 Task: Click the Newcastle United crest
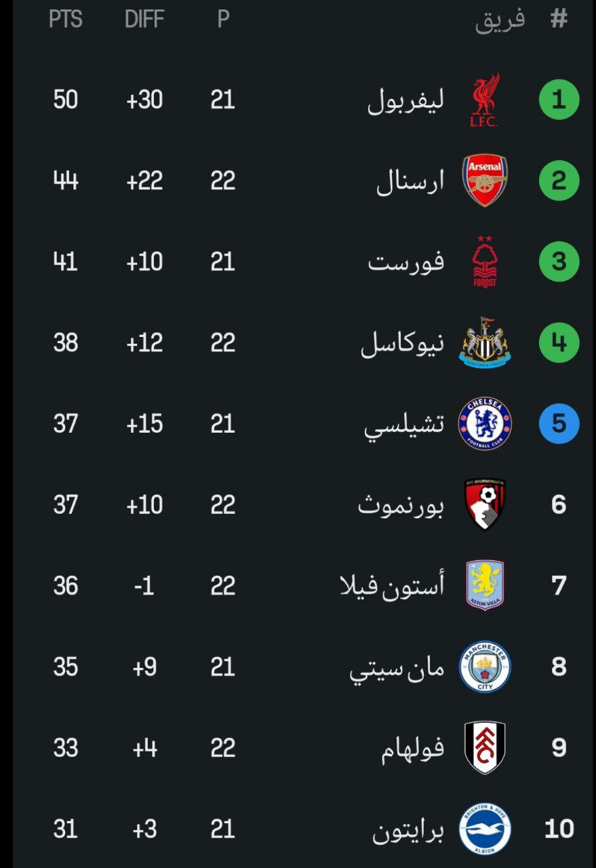(485, 342)
